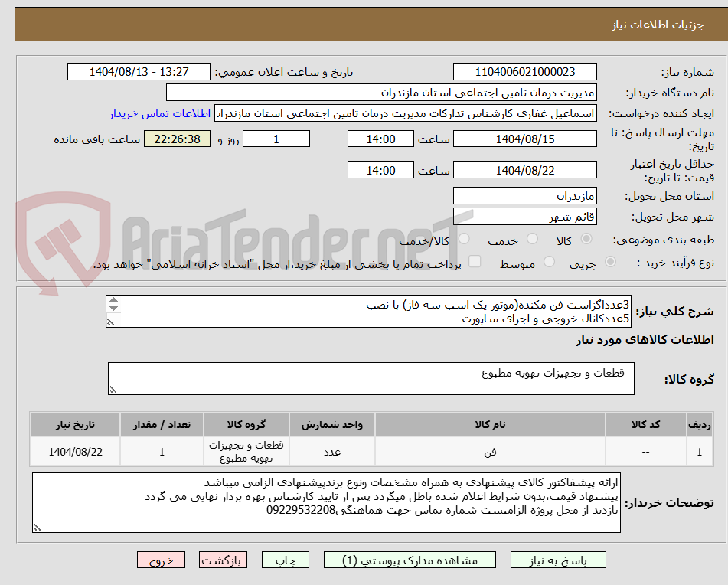Click the 22:26:38 countdown timer

pos(177,139)
